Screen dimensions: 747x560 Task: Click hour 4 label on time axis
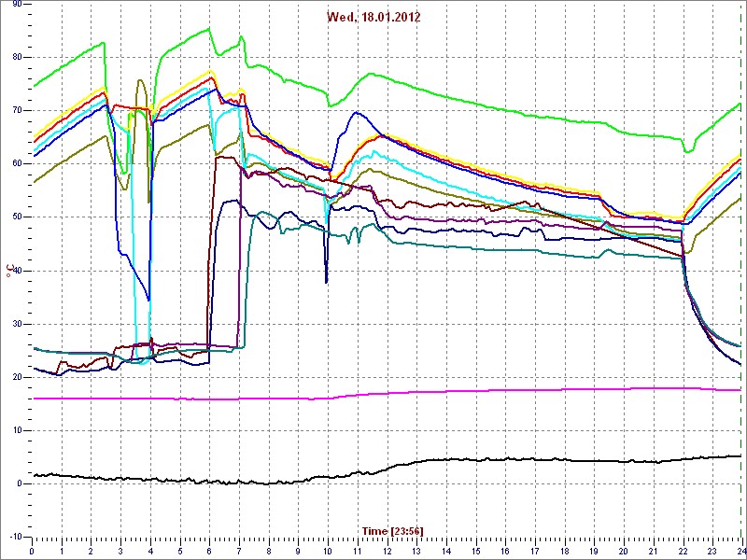150,551
